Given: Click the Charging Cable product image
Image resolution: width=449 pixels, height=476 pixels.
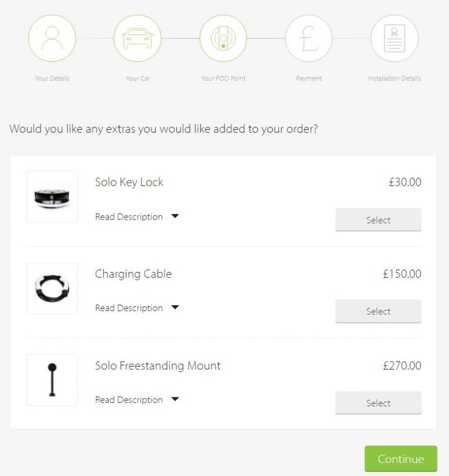Looking at the screenshot, I should click(x=52, y=288).
